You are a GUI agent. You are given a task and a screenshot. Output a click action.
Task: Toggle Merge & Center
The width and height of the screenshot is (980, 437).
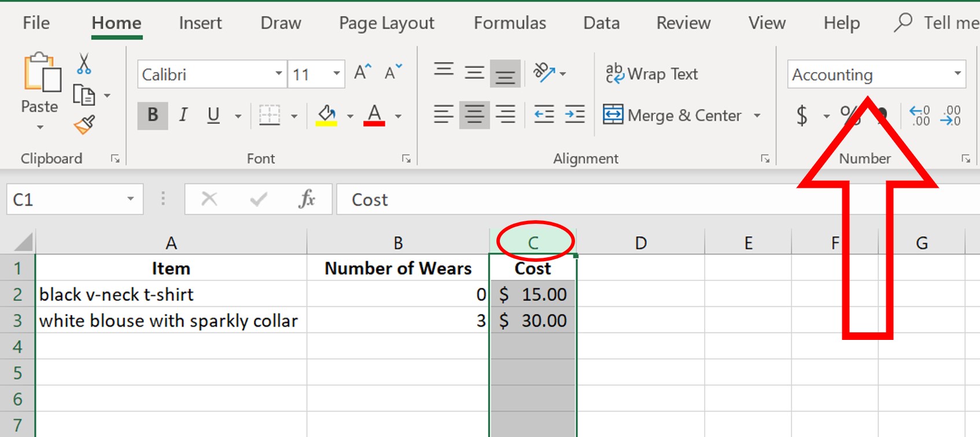tap(673, 115)
